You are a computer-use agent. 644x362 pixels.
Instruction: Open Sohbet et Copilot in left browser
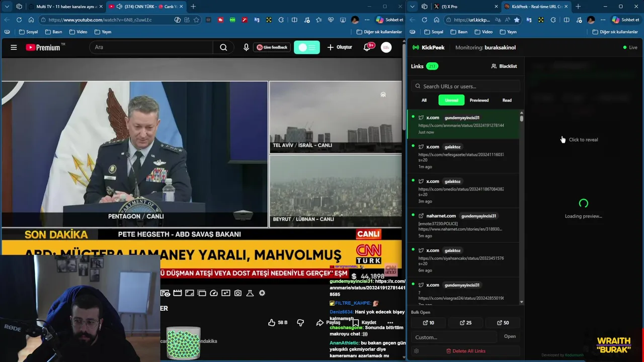pyautogui.click(x=389, y=20)
